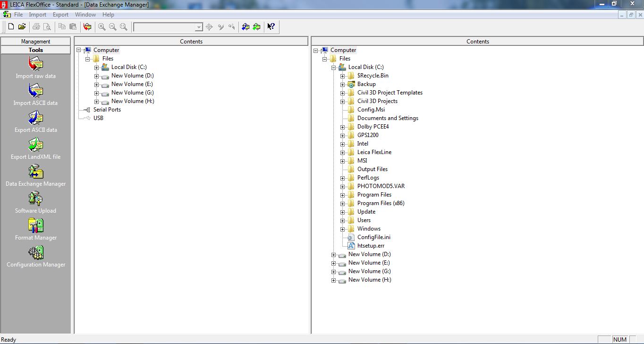Click the blue-arrow import ASCII toolbar icon

pyautogui.click(x=246, y=27)
